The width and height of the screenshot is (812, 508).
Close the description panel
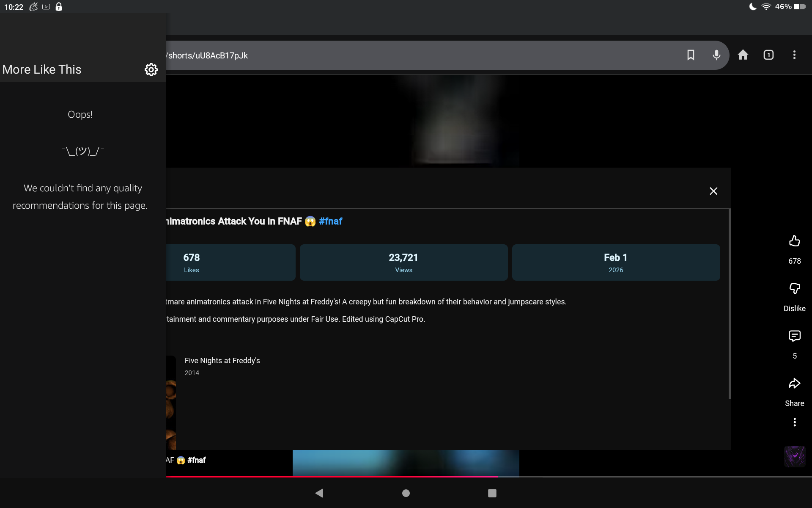[713, 191]
